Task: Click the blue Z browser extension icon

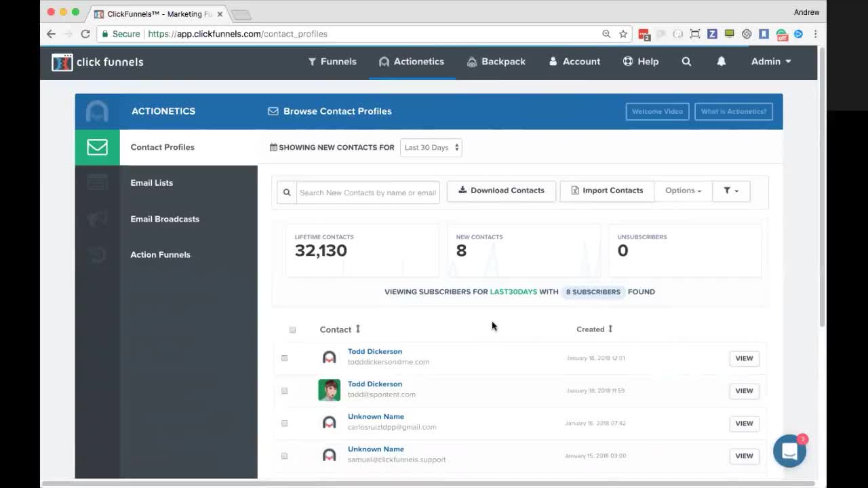Action: click(x=712, y=34)
